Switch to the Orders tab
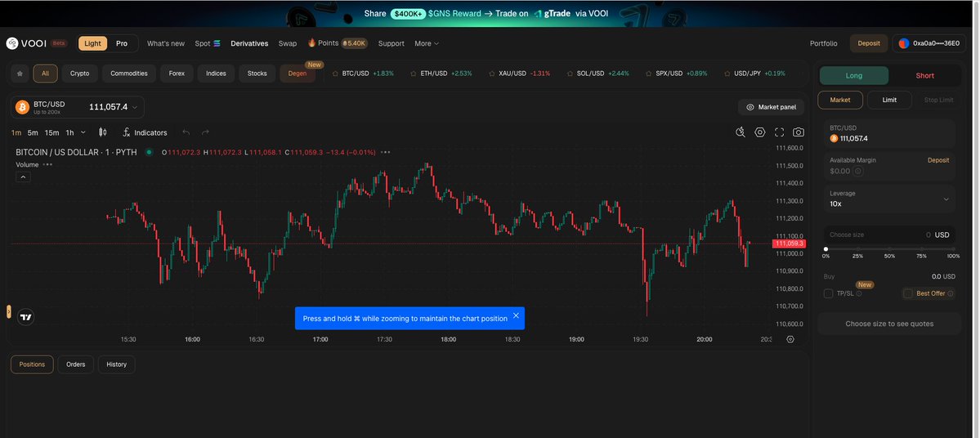 click(x=76, y=364)
